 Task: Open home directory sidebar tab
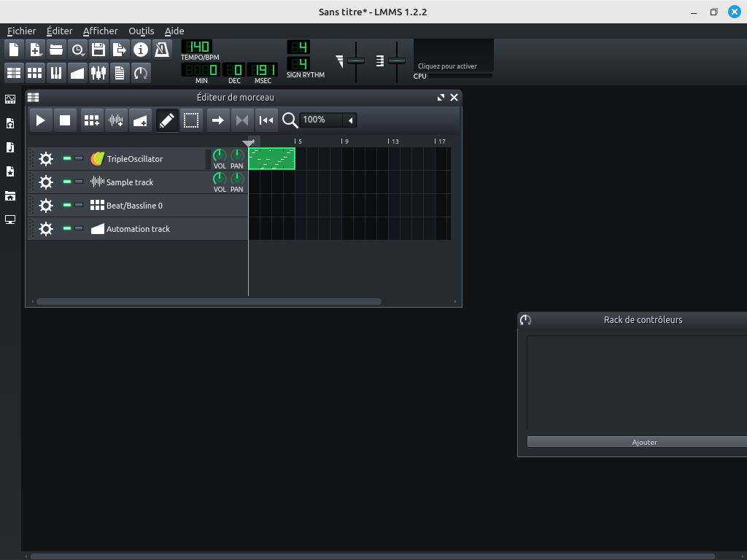[10, 195]
